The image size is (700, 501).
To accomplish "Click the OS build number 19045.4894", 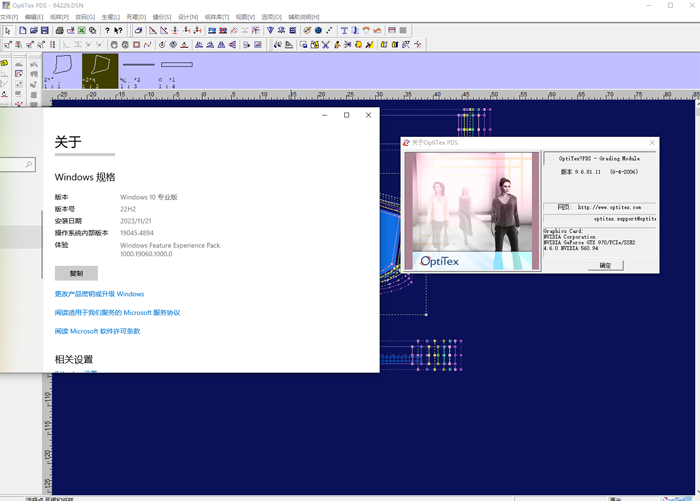I will coord(137,233).
